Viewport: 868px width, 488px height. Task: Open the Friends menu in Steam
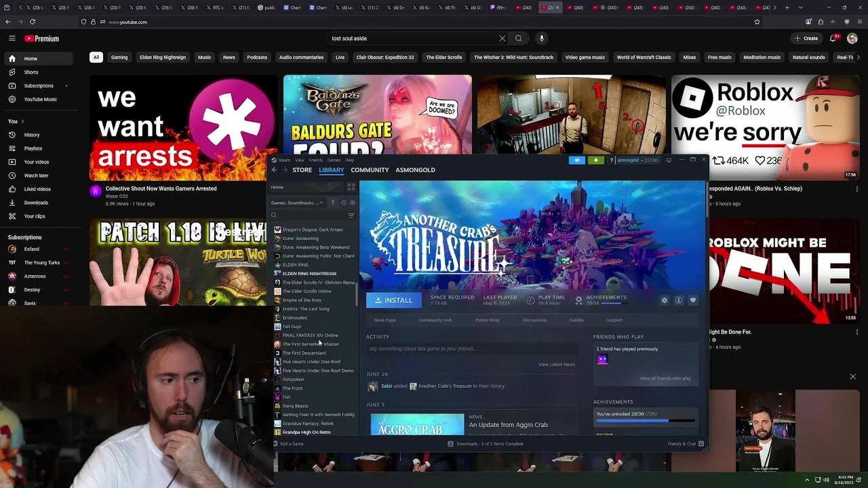click(316, 161)
